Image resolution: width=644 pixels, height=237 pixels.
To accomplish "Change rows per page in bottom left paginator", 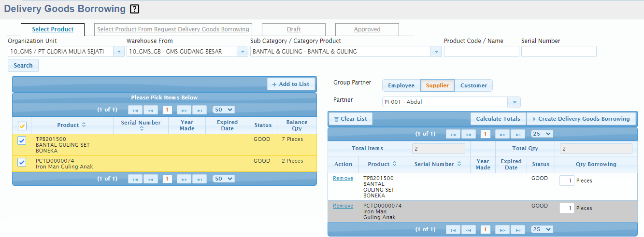I will tap(223, 179).
